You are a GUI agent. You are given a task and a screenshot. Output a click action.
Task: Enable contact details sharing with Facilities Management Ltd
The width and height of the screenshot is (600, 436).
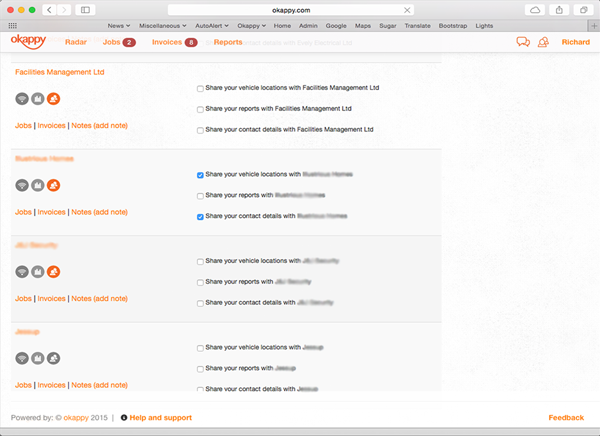[x=200, y=131]
